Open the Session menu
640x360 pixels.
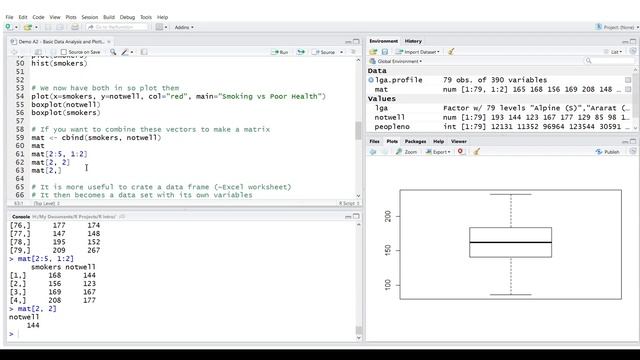click(x=90, y=17)
